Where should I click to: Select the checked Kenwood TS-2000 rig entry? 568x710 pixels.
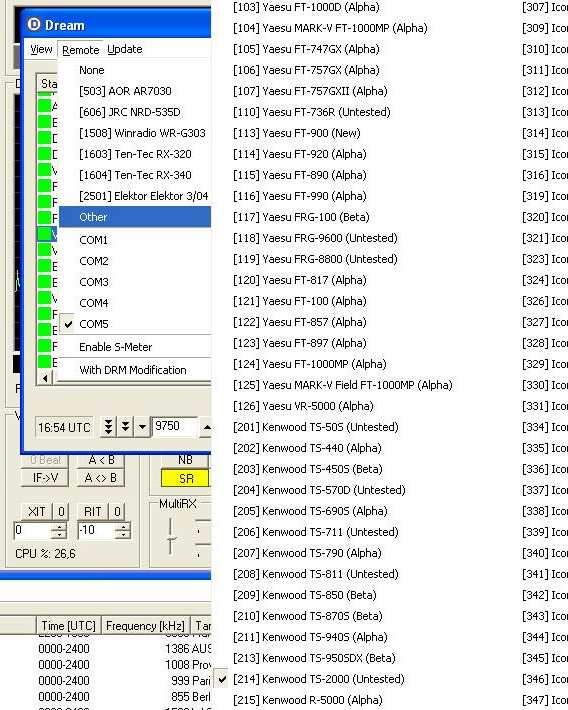point(319,679)
